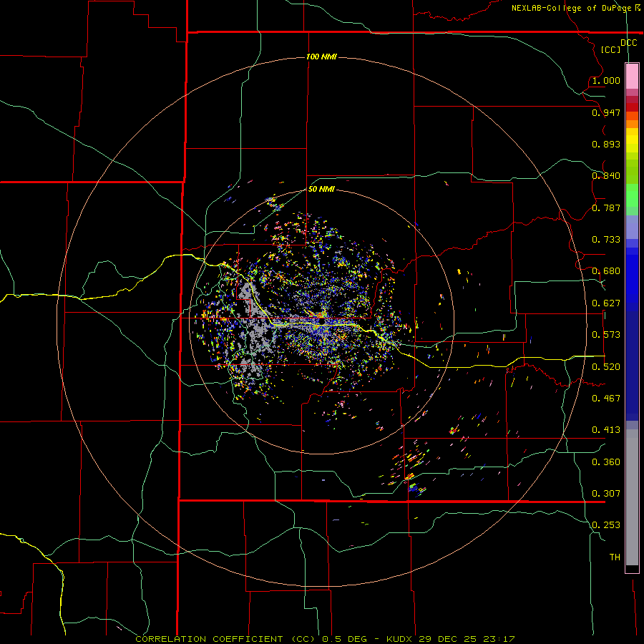644x644 pixels.
Task: Click the 0.787 legend value
Action: 606,208
